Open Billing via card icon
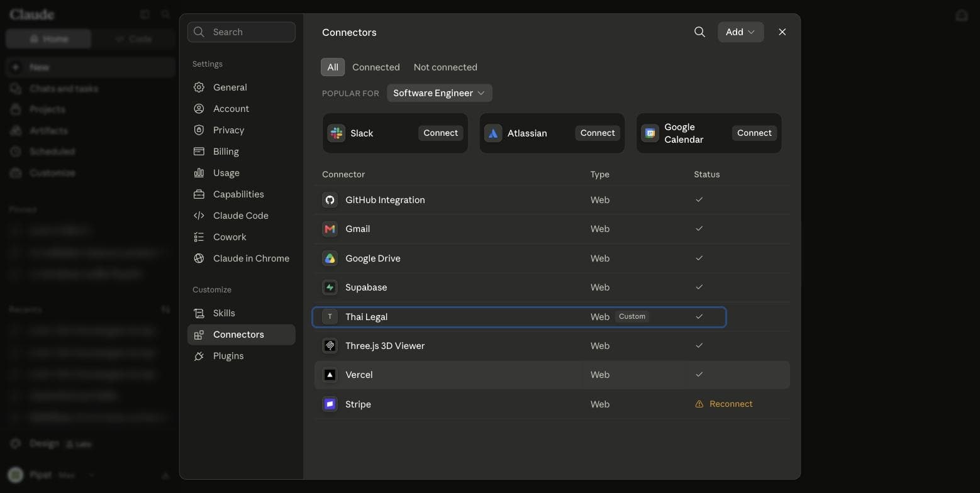This screenshot has height=493, width=980. coord(199,152)
